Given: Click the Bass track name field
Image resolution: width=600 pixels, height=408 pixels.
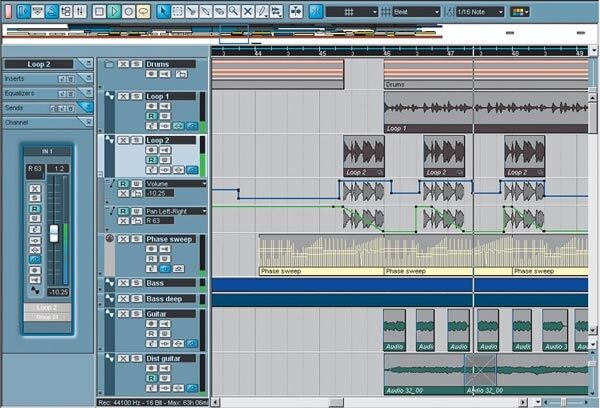Looking at the screenshot, I should coord(170,283).
